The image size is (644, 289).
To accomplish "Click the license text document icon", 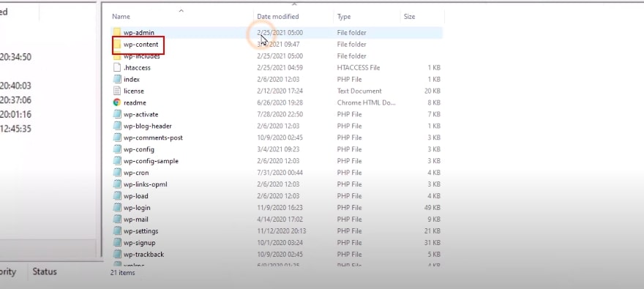I will click(117, 91).
